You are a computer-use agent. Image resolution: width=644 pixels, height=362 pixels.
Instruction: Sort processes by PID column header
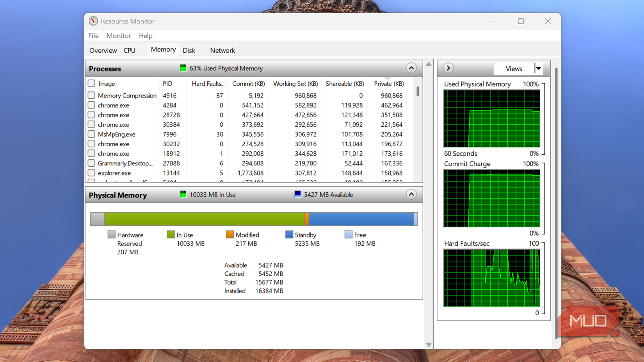coord(167,83)
